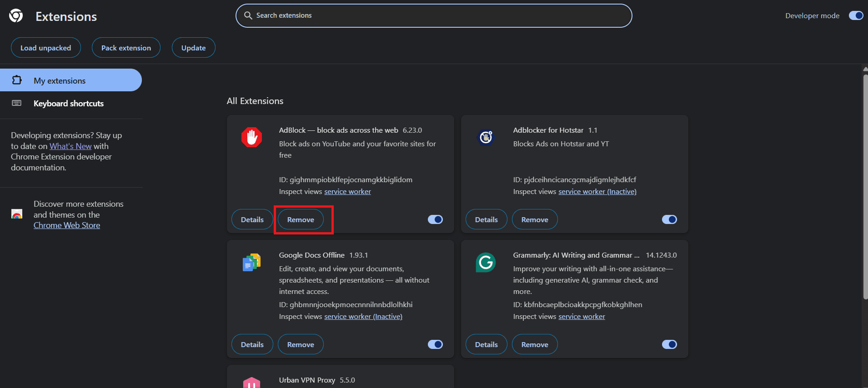Click the Adblocker for Hotstar icon
Image resolution: width=868 pixels, height=388 pixels.
(x=486, y=137)
